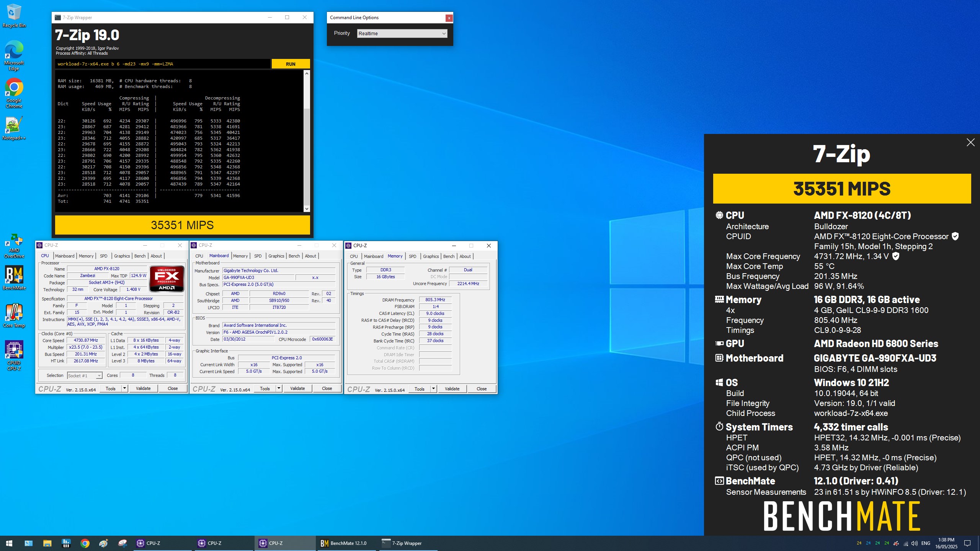This screenshot has height=551, width=980.
Task: Click the Uncore Frequency 2214.4 MHz value
Action: click(468, 284)
